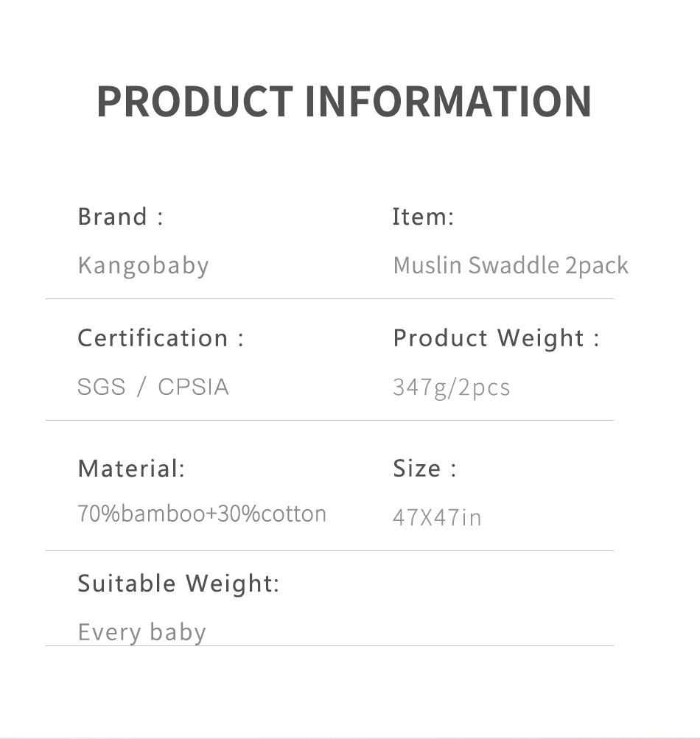
Task: Click the word Weight in Suitable Weight
Action: 232,584
